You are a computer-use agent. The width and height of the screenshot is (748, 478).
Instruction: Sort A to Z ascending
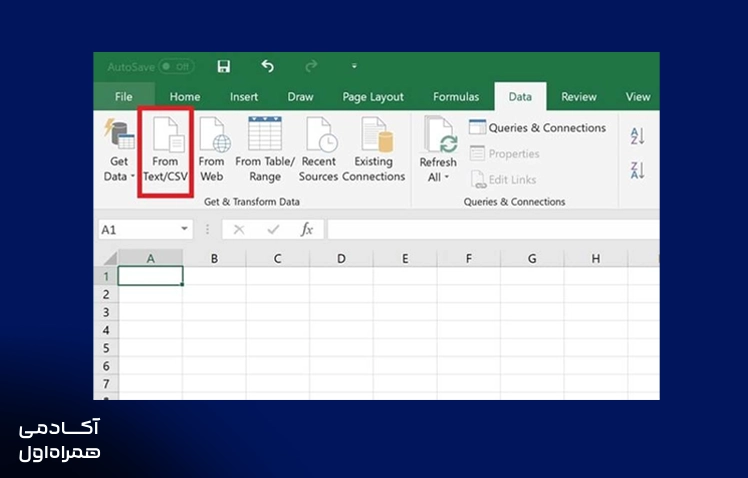click(637, 136)
